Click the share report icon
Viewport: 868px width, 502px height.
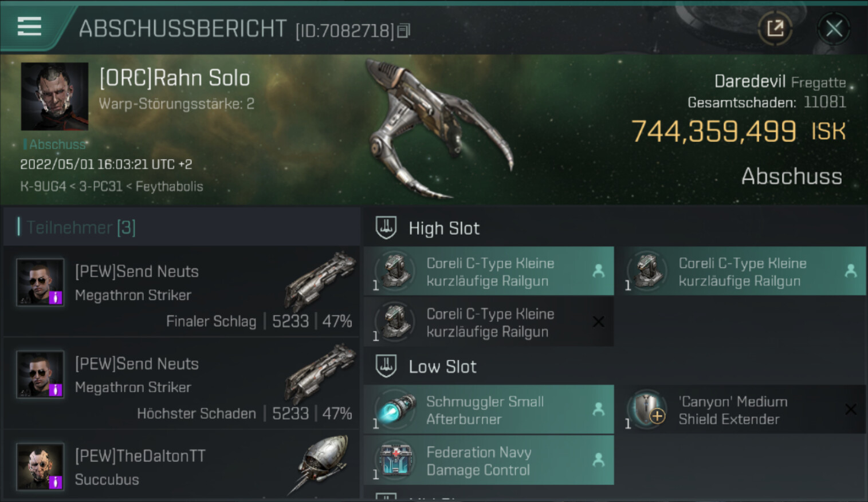pyautogui.click(x=775, y=28)
